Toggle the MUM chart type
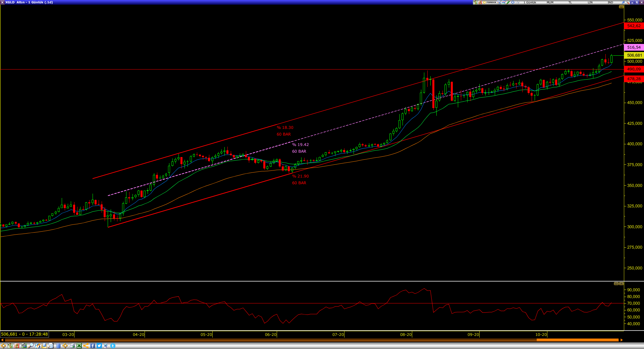The width and height of the screenshot is (644, 349). pyautogui.click(x=550, y=2)
